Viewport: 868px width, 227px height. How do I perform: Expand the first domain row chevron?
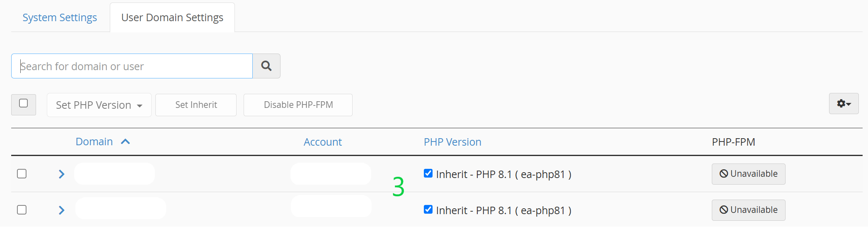pos(62,174)
